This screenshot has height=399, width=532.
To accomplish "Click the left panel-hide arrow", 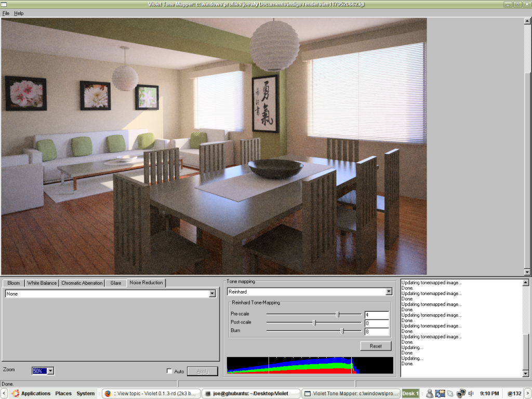I will tap(4, 394).
